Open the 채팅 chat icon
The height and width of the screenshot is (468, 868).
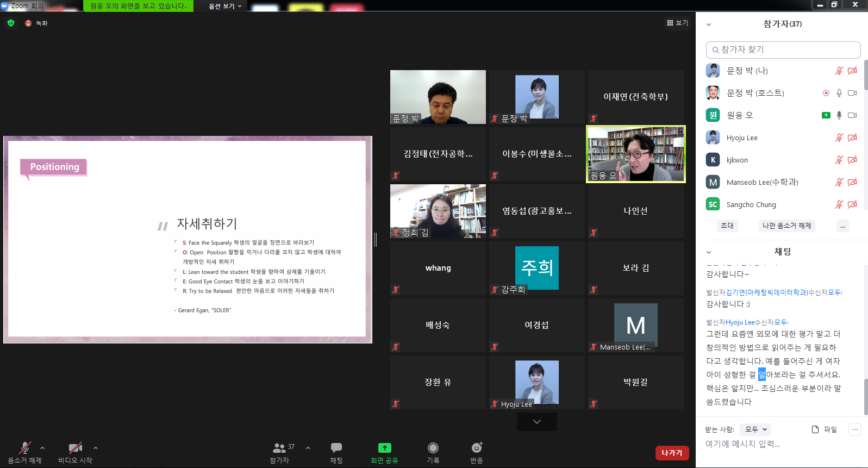[x=336, y=448]
